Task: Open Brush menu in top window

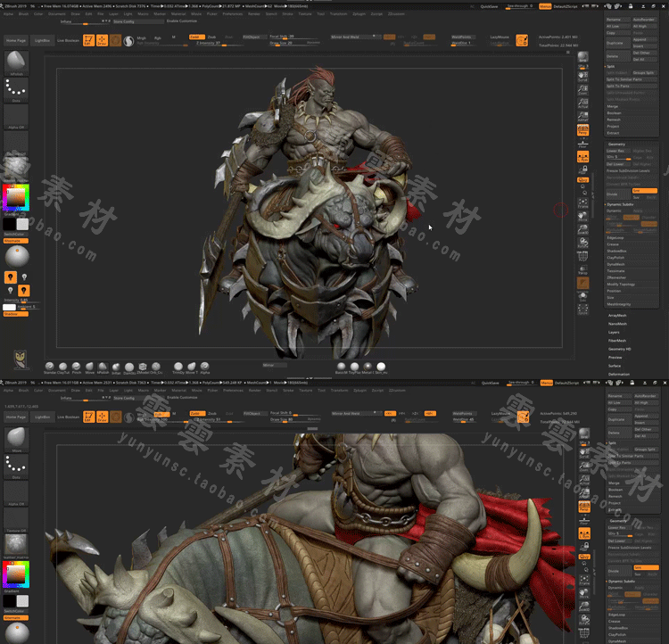Action: tap(23, 13)
